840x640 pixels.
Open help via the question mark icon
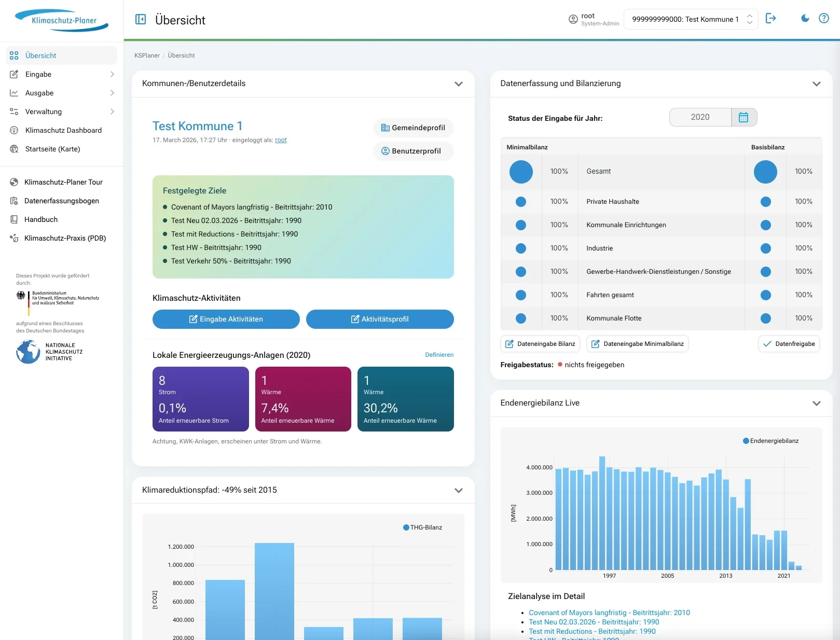point(824,18)
